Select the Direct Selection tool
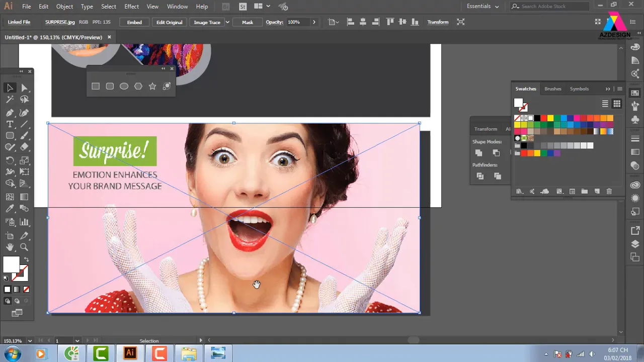The height and width of the screenshot is (362, 644). (x=24, y=88)
